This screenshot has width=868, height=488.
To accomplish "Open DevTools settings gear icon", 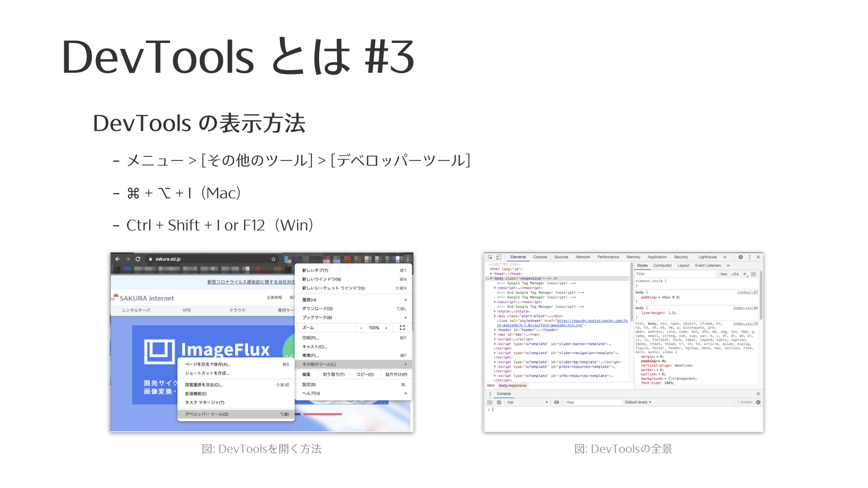I will [741, 257].
